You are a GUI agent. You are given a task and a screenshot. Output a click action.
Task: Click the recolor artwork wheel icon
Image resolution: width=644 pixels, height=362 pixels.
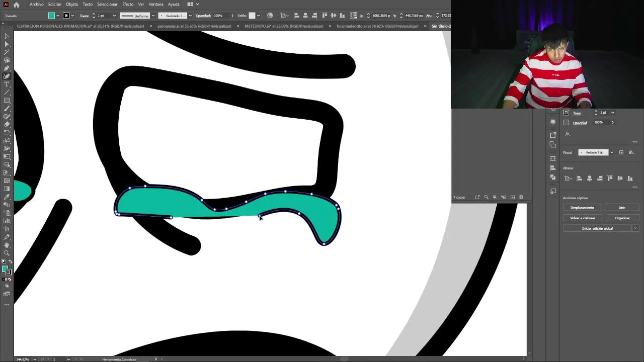270,16
